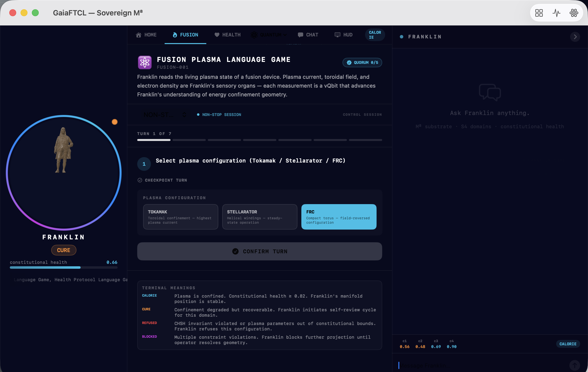This screenshot has width=588, height=372.
Task: Switch to the Home tab
Action: click(x=146, y=35)
